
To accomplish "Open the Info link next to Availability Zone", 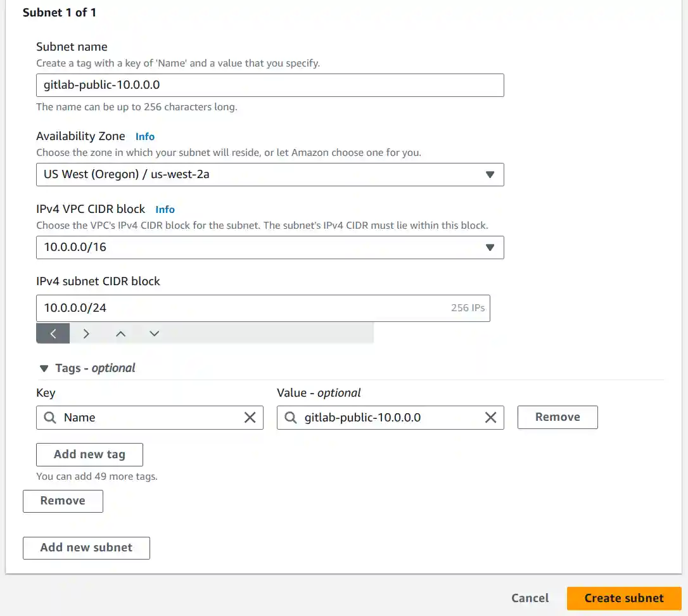I will pyautogui.click(x=144, y=136).
